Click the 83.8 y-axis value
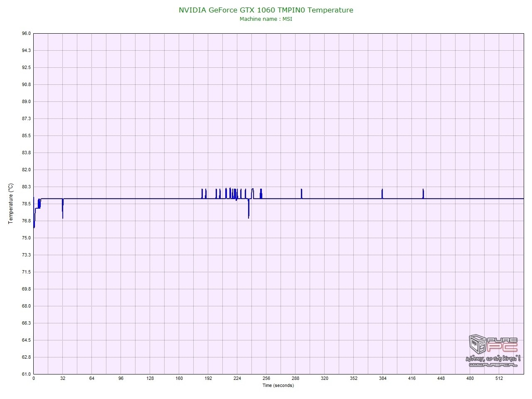The image size is (532, 399). click(x=26, y=153)
